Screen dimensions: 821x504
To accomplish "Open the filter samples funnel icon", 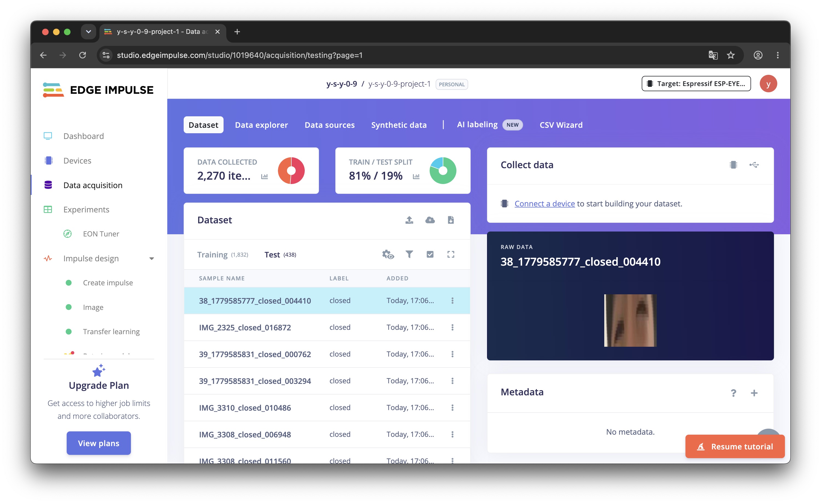I will [409, 254].
